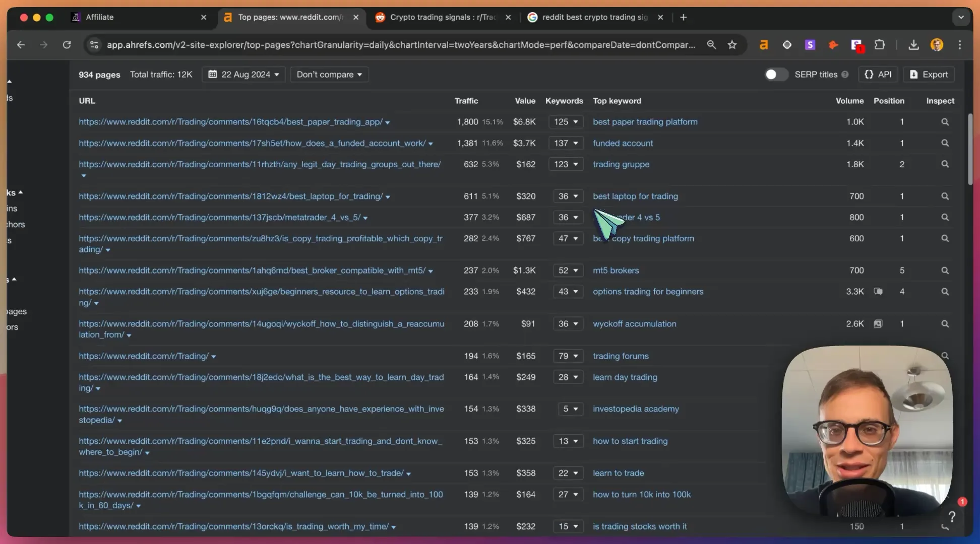Click the Export button
The image size is (980, 544).
[x=929, y=75]
